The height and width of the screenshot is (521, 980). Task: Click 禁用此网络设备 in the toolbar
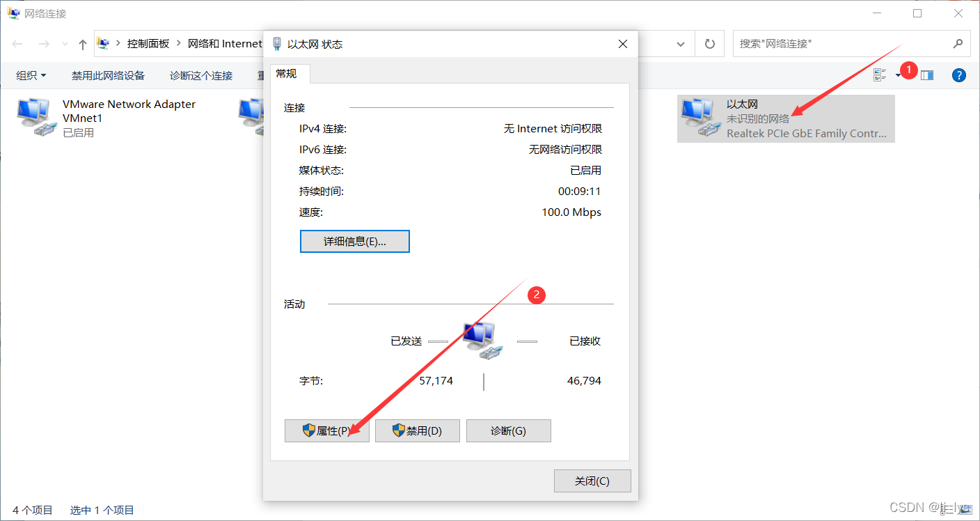pos(108,75)
